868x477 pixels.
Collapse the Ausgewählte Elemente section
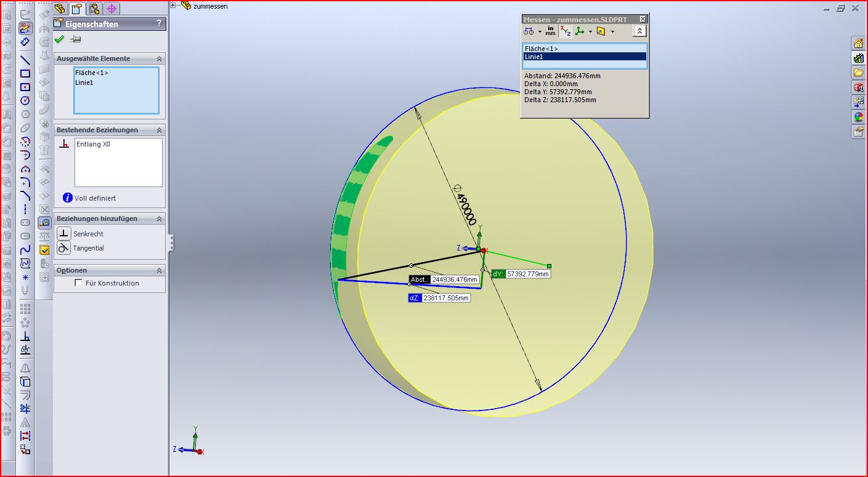[x=159, y=58]
